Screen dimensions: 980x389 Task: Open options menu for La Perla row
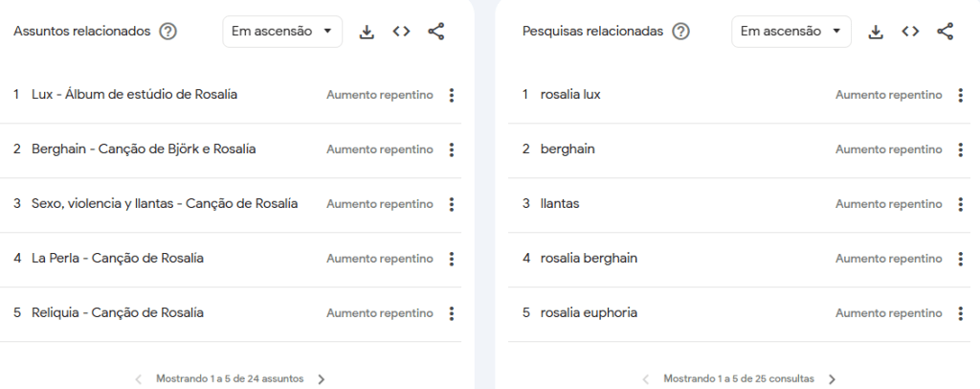tap(452, 259)
